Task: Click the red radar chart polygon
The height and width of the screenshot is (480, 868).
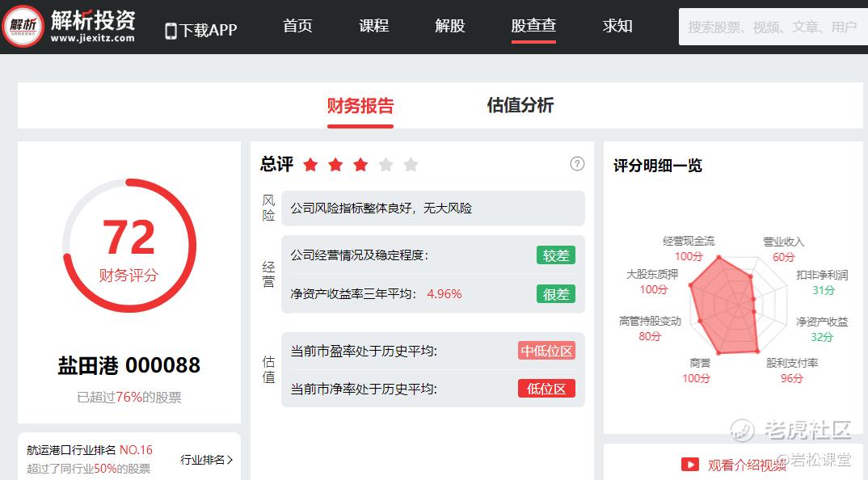Action: [x=724, y=305]
